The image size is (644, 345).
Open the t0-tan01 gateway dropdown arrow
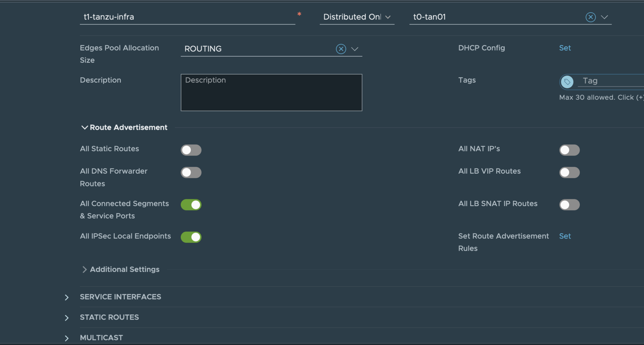pyautogui.click(x=604, y=17)
